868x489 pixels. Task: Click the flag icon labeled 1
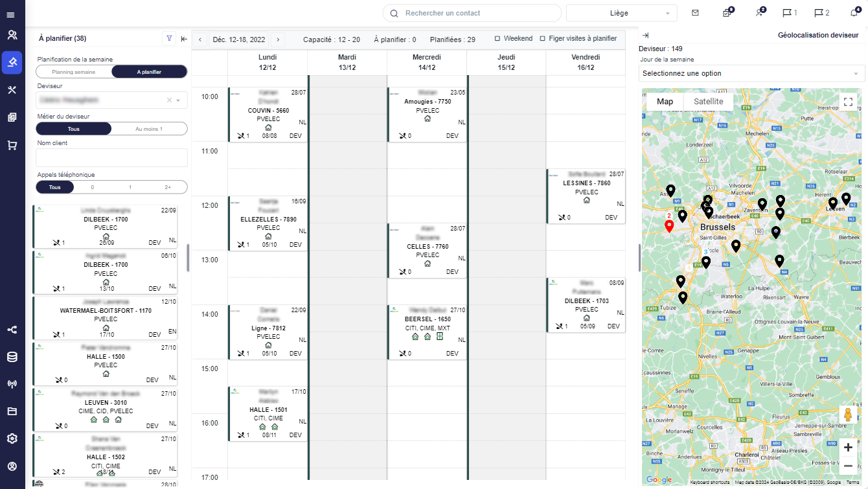[790, 13]
